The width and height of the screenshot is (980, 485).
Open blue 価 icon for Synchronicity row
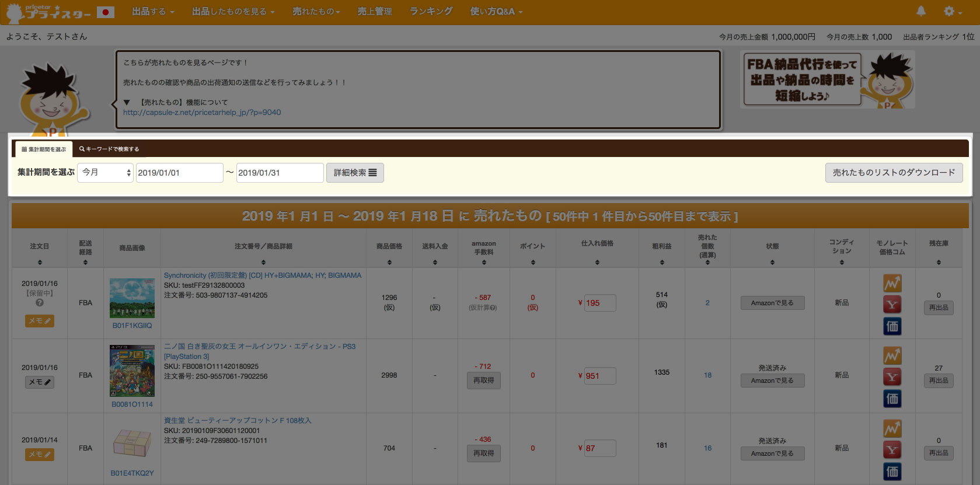coord(892,326)
